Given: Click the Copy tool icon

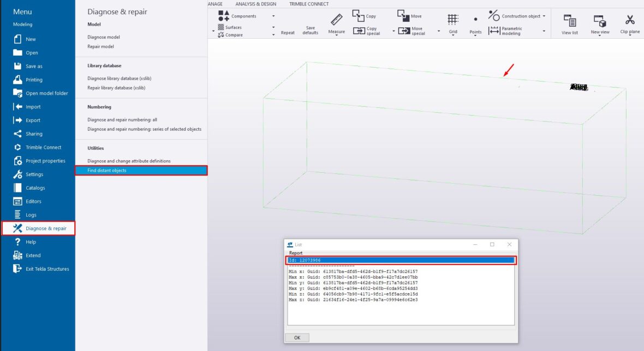Looking at the screenshot, I should (358, 16).
